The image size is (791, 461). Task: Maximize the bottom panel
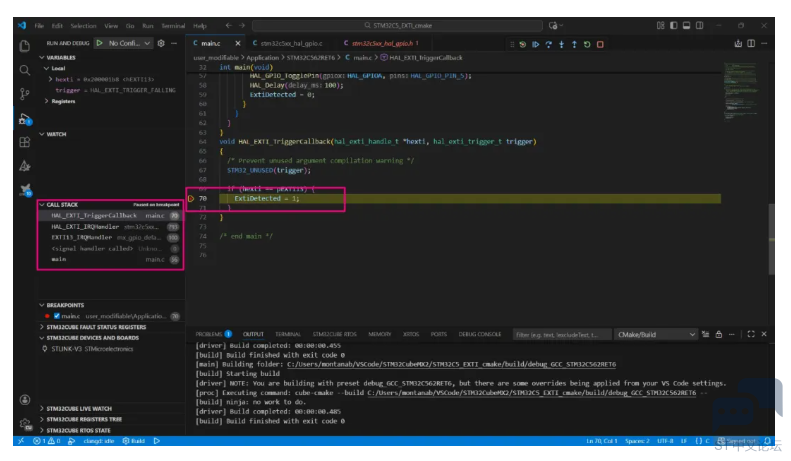751,334
